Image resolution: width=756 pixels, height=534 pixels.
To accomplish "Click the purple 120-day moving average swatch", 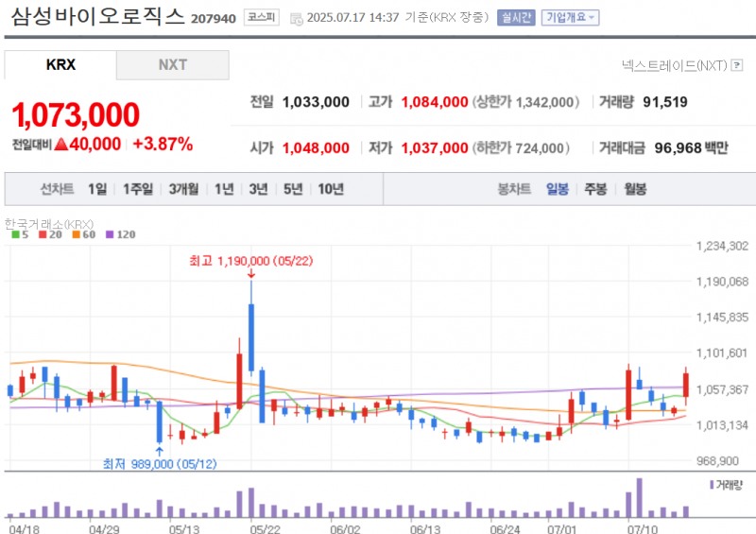I will [110, 235].
